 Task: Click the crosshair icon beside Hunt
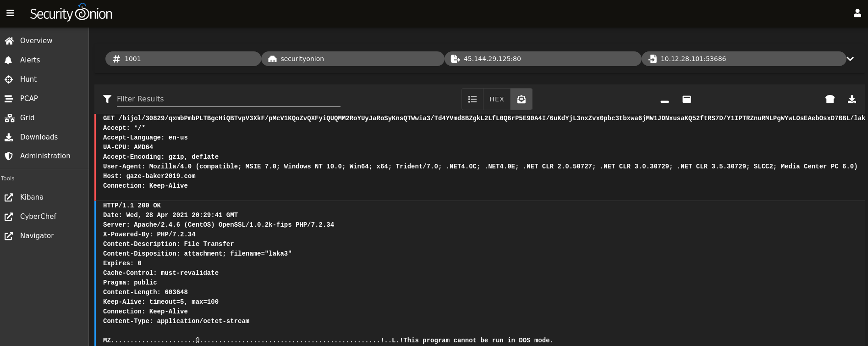click(x=9, y=79)
